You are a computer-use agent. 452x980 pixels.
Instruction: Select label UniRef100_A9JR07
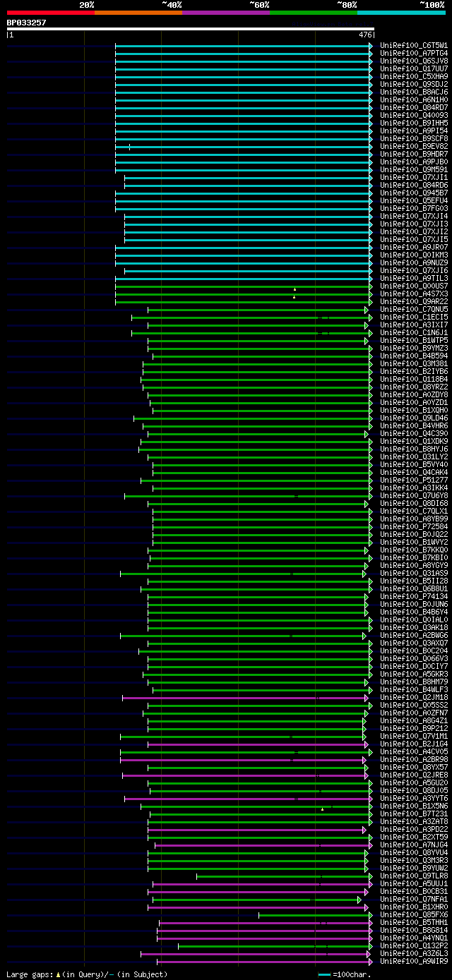tap(414, 247)
